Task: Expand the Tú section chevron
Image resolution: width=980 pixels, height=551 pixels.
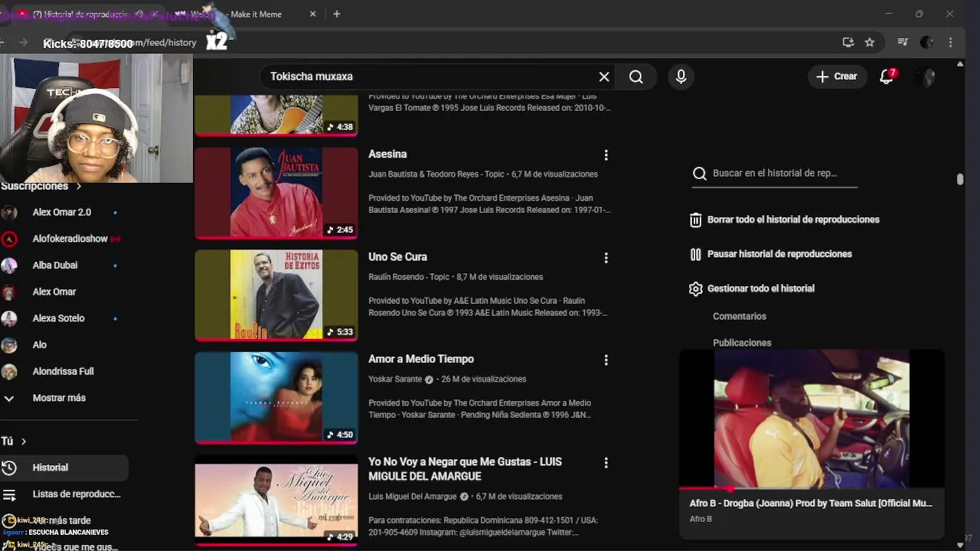Action: click(x=24, y=442)
